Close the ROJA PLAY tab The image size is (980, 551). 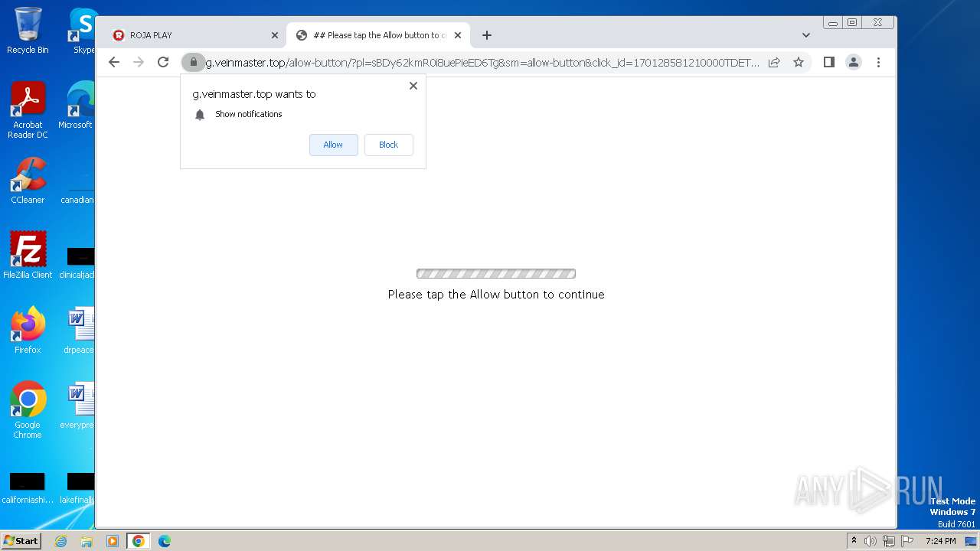275,35
